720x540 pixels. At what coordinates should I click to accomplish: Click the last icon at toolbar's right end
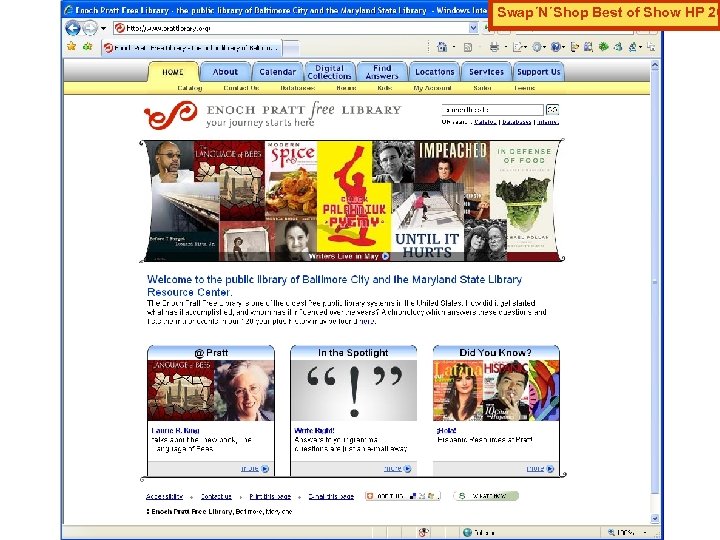pyautogui.click(x=651, y=46)
